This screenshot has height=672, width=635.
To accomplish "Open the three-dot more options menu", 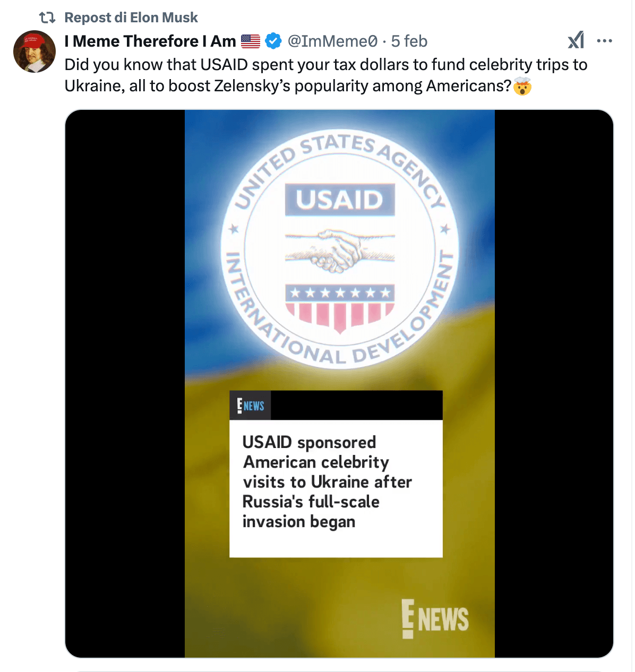I will [x=605, y=41].
